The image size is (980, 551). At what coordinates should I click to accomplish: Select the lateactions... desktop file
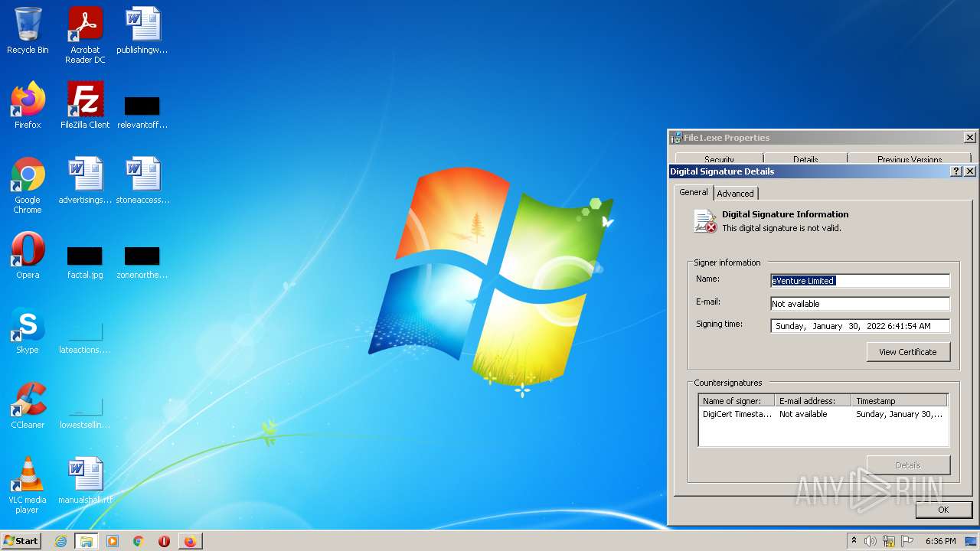pos(85,337)
